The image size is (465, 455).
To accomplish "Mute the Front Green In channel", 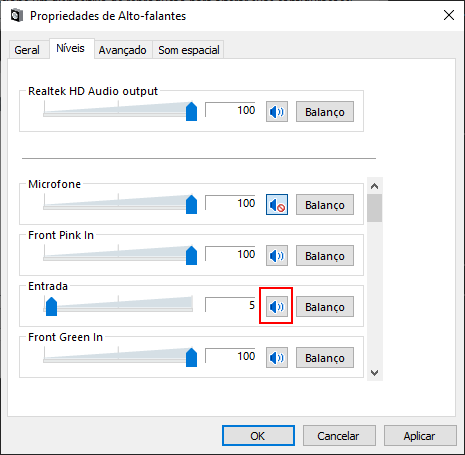I will (277, 358).
